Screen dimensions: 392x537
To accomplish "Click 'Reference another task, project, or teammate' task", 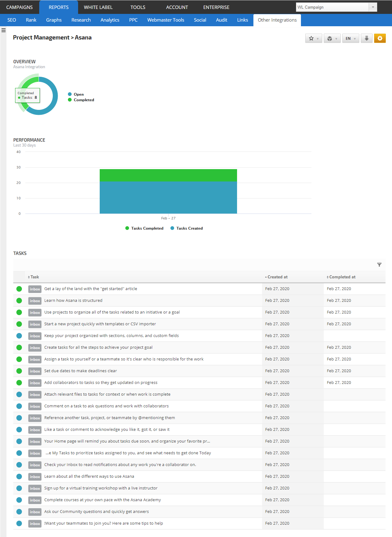I will (x=110, y=418).
